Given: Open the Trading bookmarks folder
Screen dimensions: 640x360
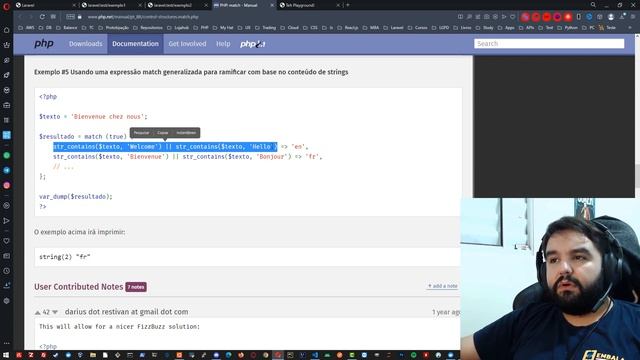Looking at the screenshot, I should (265, 28).
